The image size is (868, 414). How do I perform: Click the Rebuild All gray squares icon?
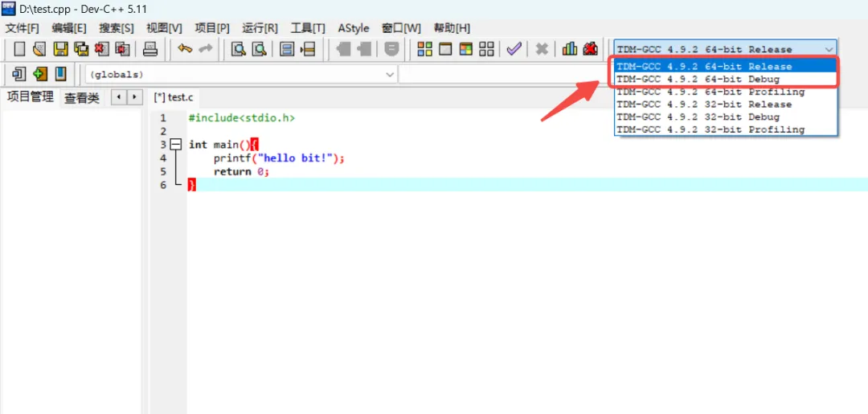486,49
